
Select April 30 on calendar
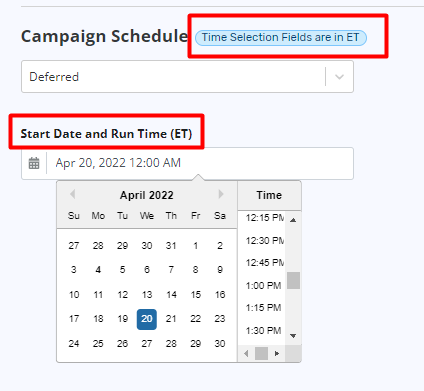click(x=220, y=344)
